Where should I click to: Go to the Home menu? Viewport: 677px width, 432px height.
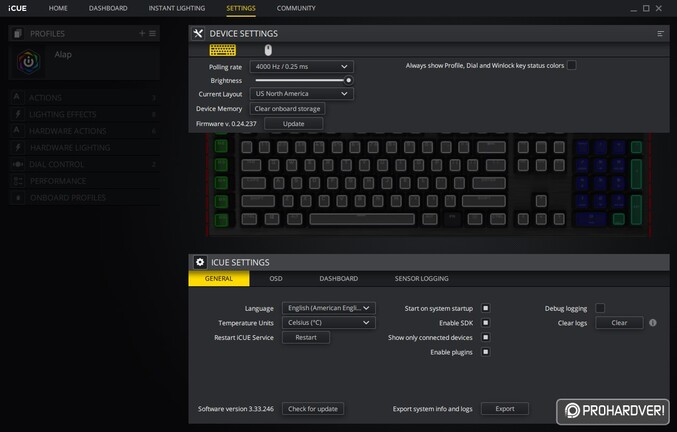[x=58, y=8]
